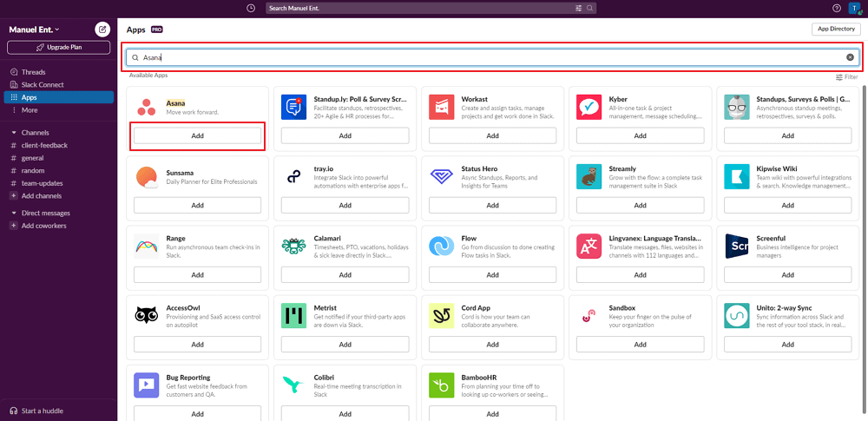Click the Standups, Surveys & Polls icon
868x421 pixels.
[x=737, y=107]
